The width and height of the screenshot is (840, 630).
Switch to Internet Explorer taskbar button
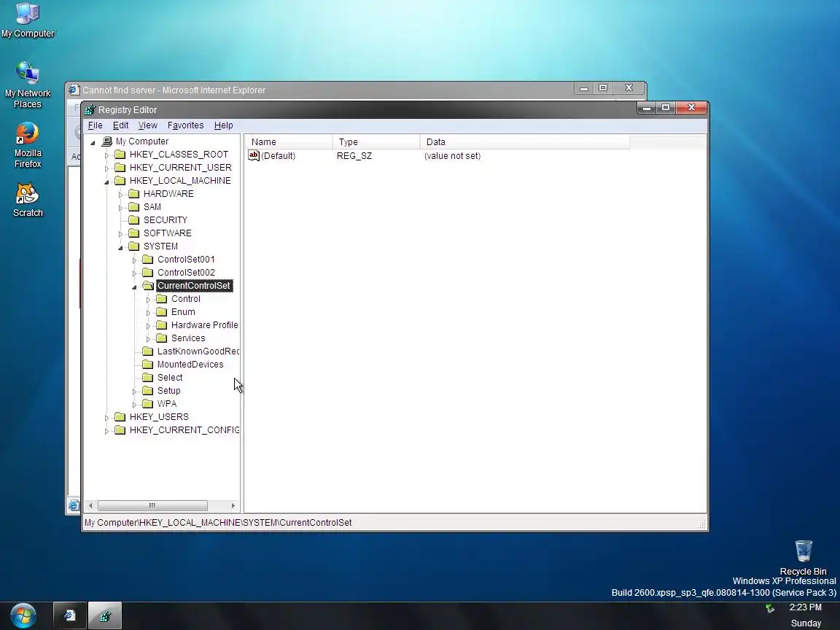tap(70, 615)
